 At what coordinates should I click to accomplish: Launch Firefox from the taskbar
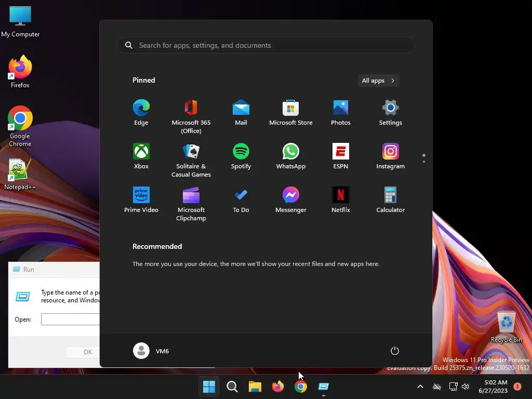tap(278, 387)
